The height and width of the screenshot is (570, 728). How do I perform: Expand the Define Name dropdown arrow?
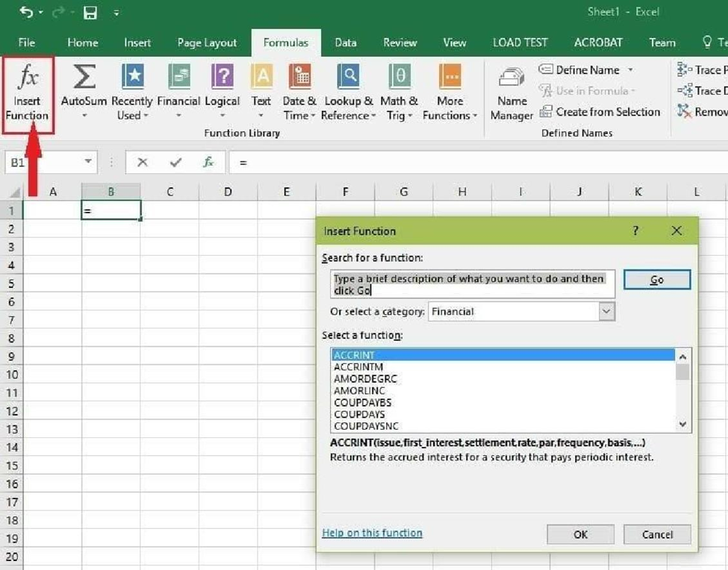630,70
